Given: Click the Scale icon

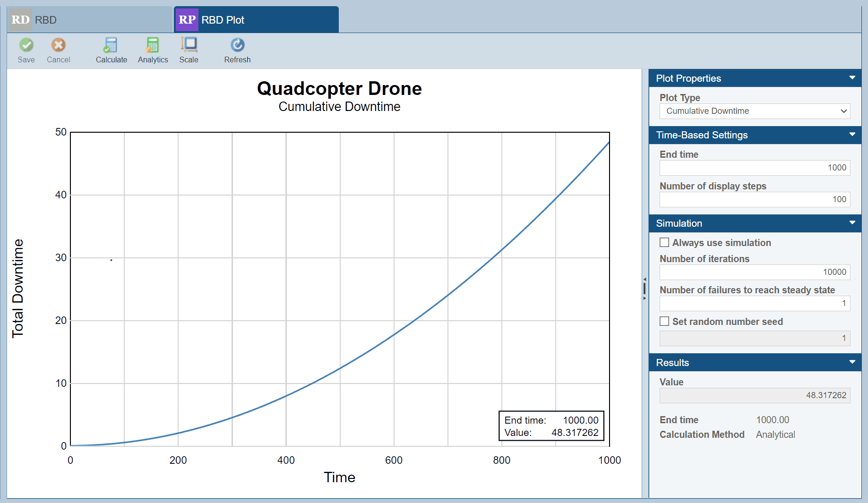Looking at the screenshot, I should coord(189,45).
